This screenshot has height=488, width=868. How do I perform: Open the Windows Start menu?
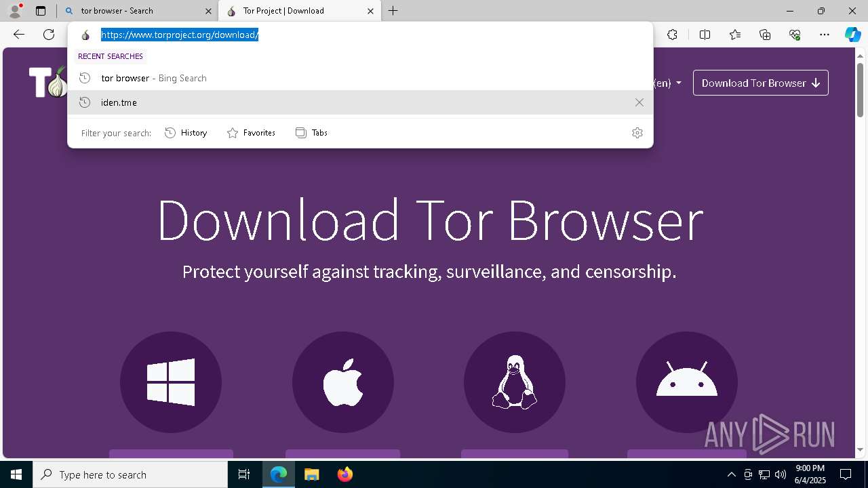[16, 474]
